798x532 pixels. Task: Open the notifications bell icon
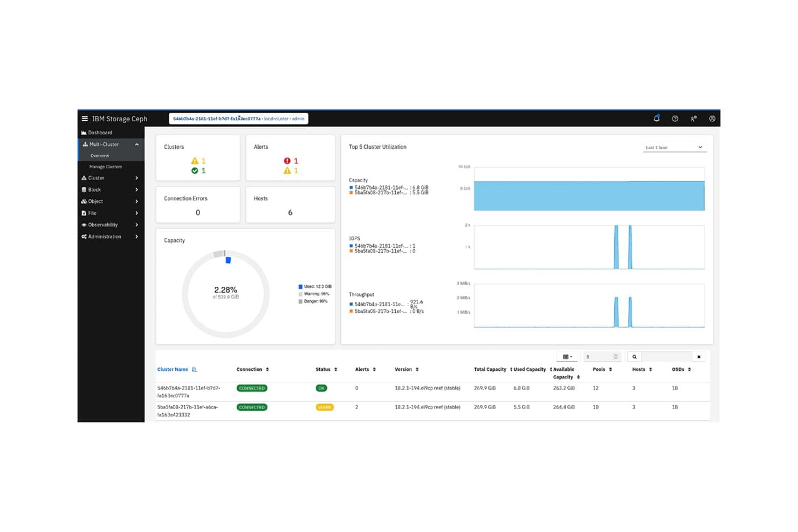657,119
